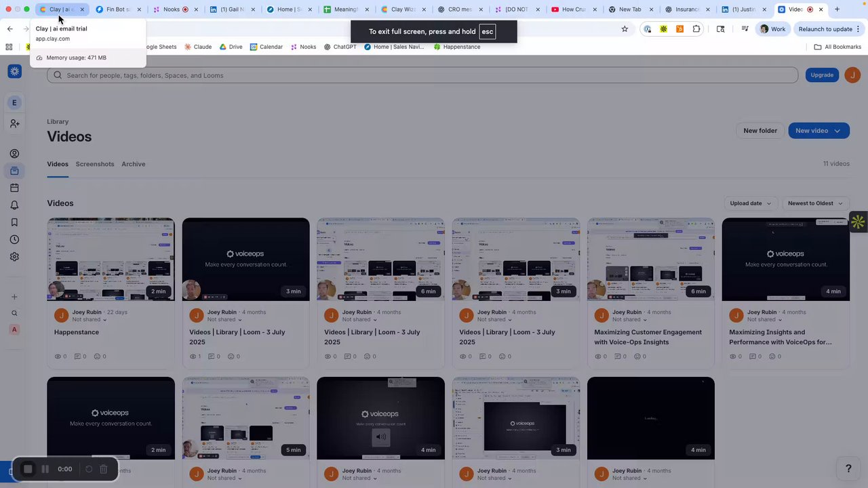Open the help question mark button
Viewport: 868px width, 488px height.
[848, 468]
